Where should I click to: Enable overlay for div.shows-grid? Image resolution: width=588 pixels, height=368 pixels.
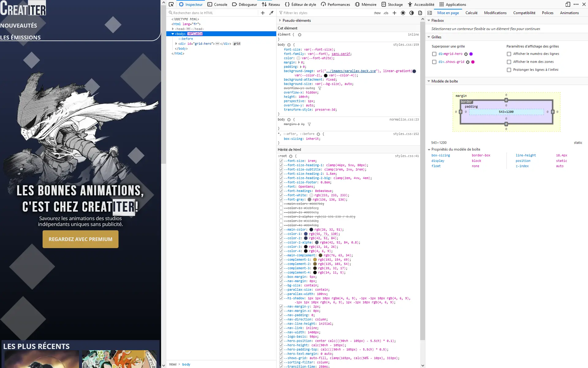click(434, 62)
